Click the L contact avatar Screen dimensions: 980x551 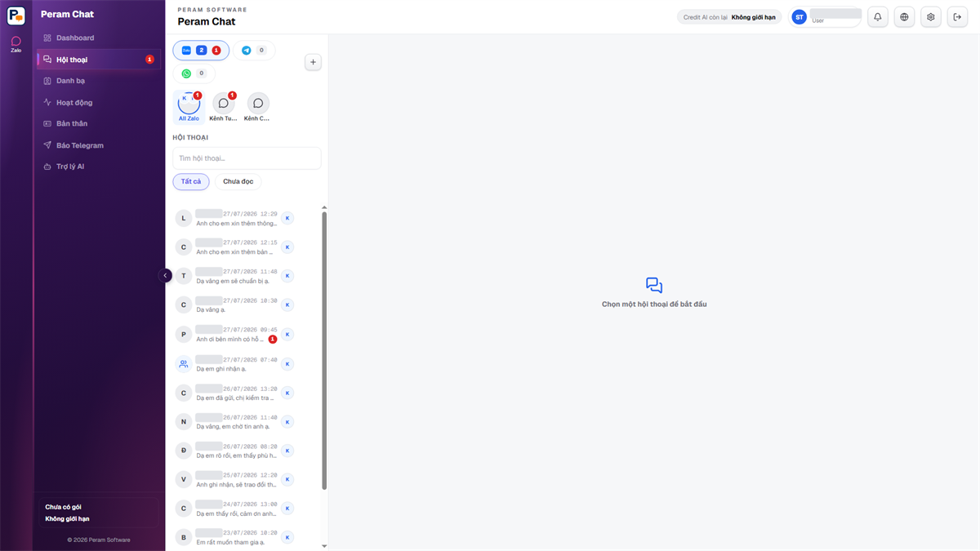click(184, 218)
